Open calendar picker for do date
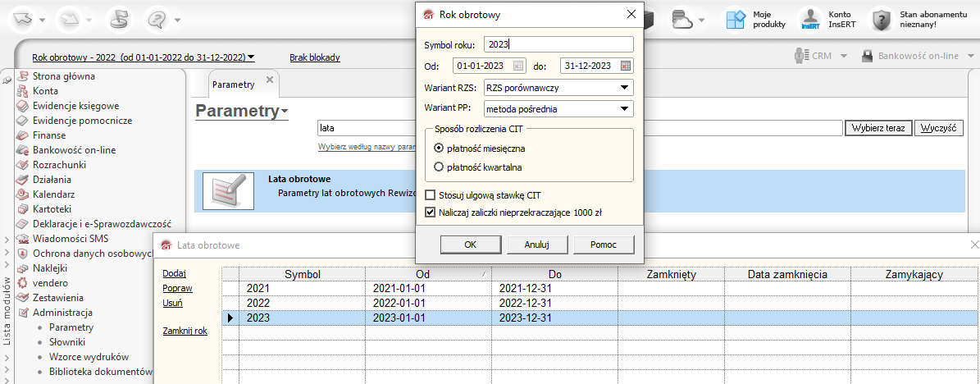The height and width of the screenshot is (384, 980). click(x=626, y=66)
